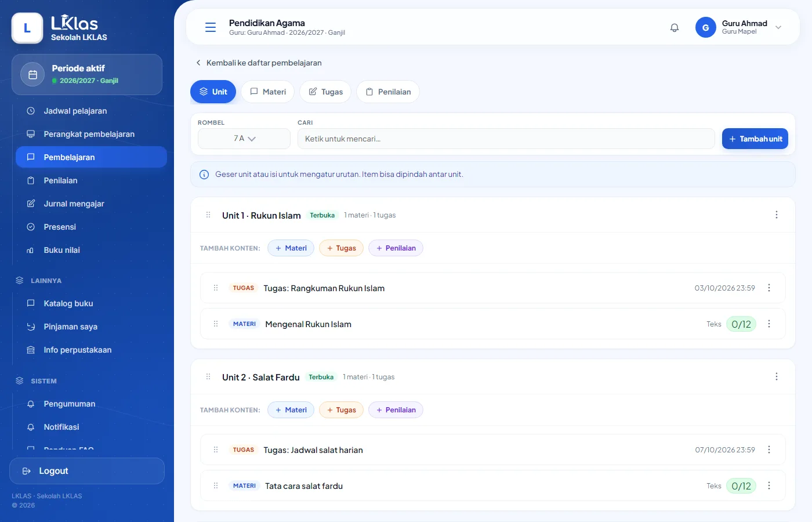Expand the Guru Ahmad account menu chevron
Screen dimensions: 812x522
coord(778,27)
